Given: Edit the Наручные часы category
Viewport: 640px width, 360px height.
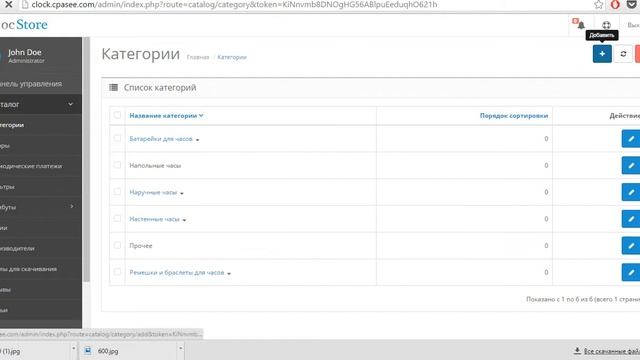Looking at the screenshot, I should click(631, 192).
